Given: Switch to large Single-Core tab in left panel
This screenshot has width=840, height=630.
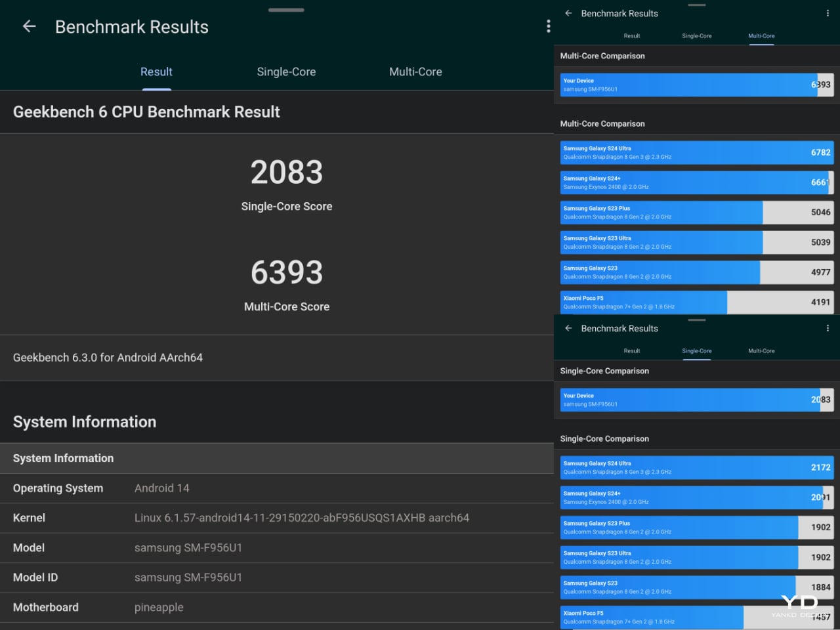Looking at the screenshot, I should click(286, 72).
